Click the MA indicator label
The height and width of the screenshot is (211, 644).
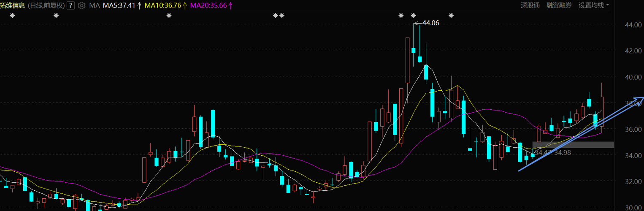95,5
